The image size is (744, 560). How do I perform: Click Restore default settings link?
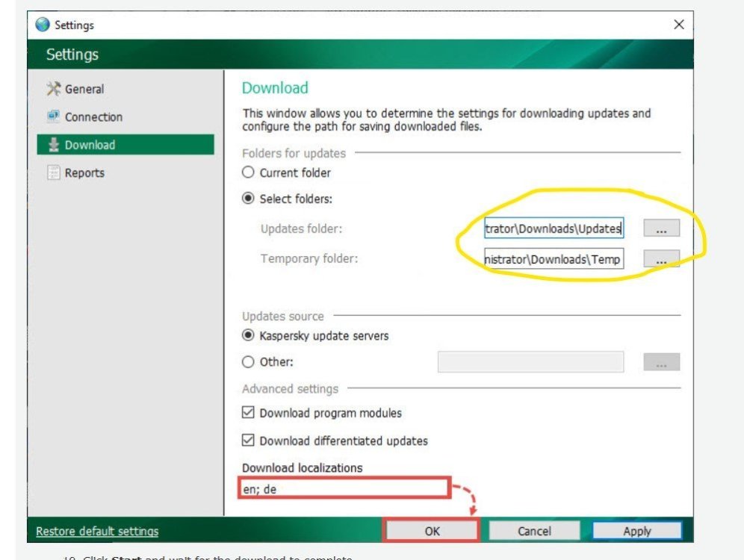[x=97, y=531]
